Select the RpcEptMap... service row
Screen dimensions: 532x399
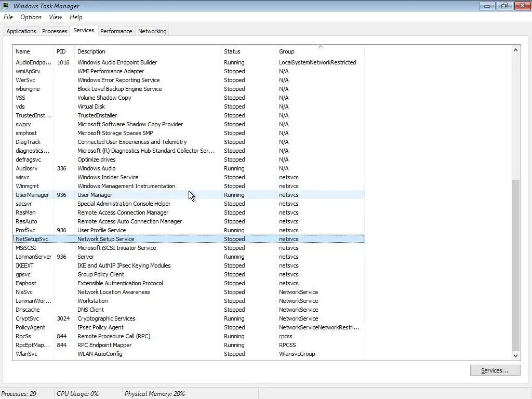(x=189, y=345)
